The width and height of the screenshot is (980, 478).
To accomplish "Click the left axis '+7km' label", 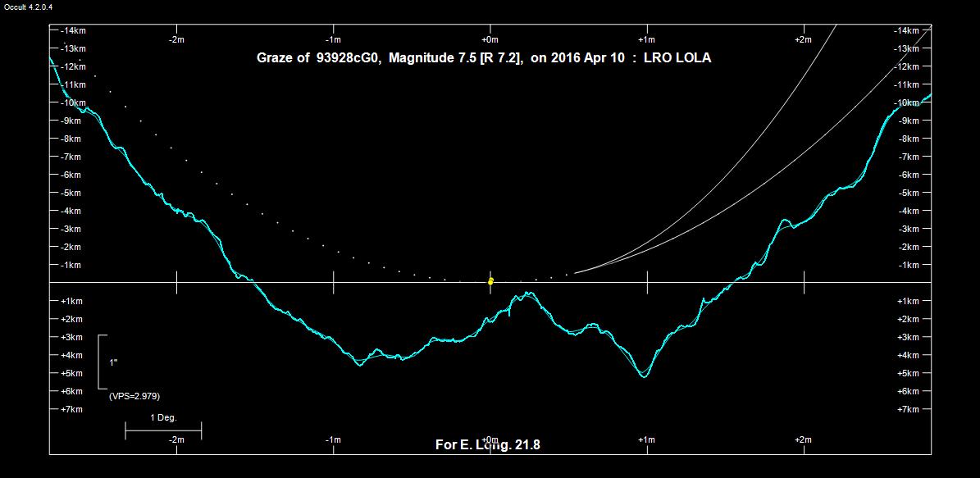I will coord(71,409).
